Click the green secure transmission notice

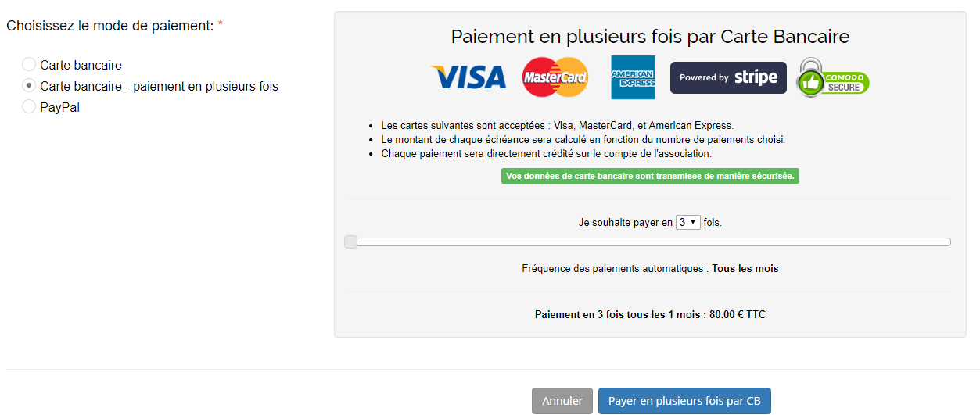(x=650, y=176)
